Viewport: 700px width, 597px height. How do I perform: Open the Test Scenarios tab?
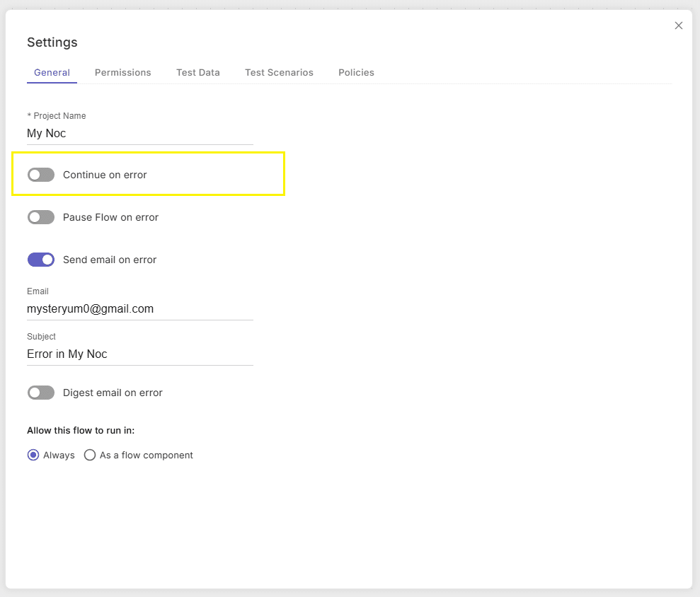pyautogui.click(x=279, y=72)
